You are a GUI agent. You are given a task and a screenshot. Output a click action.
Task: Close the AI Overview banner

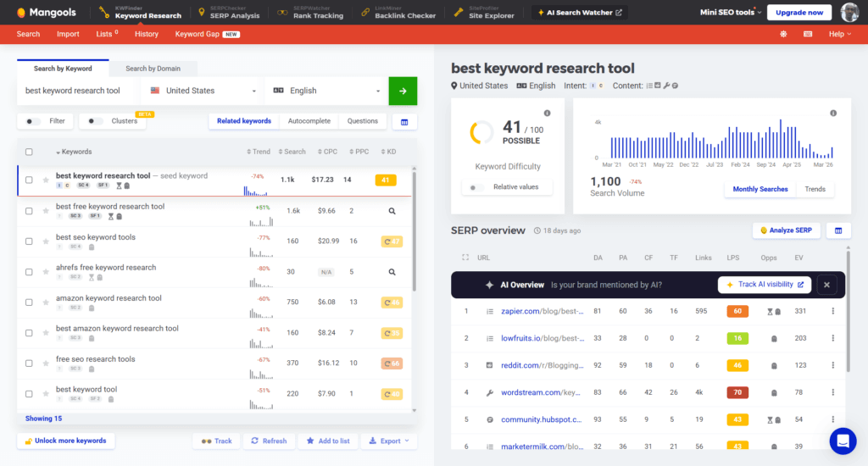[826, 285]
